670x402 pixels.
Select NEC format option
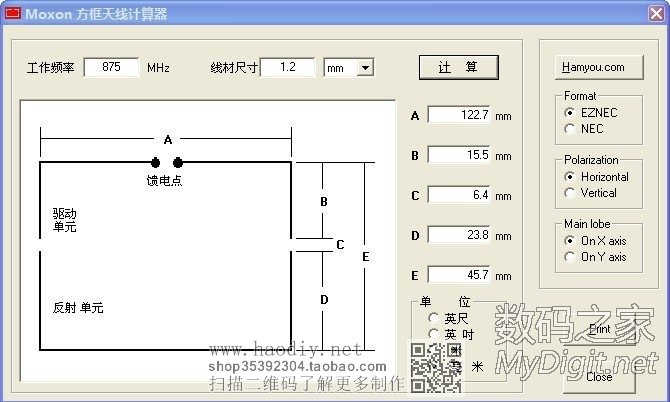pyautogui.click(x=570, y=128)
